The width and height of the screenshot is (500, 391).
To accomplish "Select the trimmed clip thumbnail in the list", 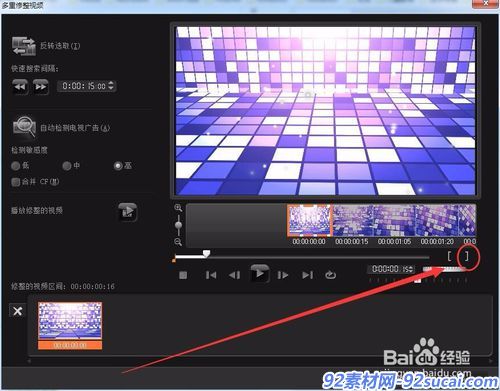I will pos(70,325).
